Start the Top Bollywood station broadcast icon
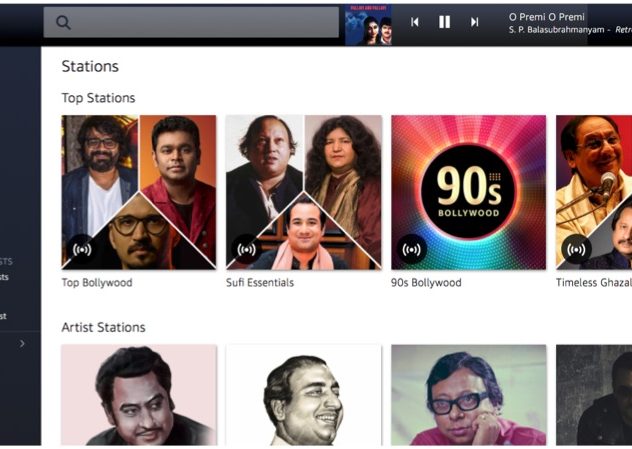This screenshot has width=632, height=449. pyautogui.click(x=82, y=249)
